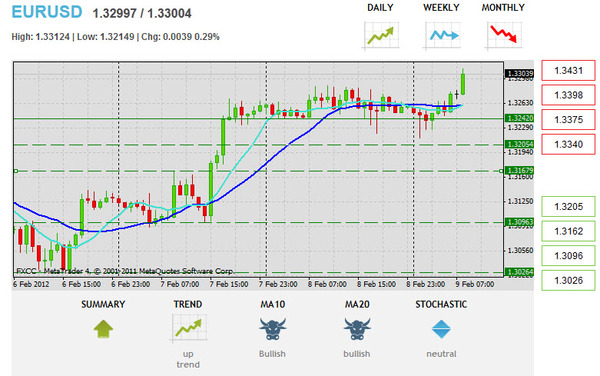Click the 1.32630 price axis label
Screen dimensions: 600x376
[520, 103]
